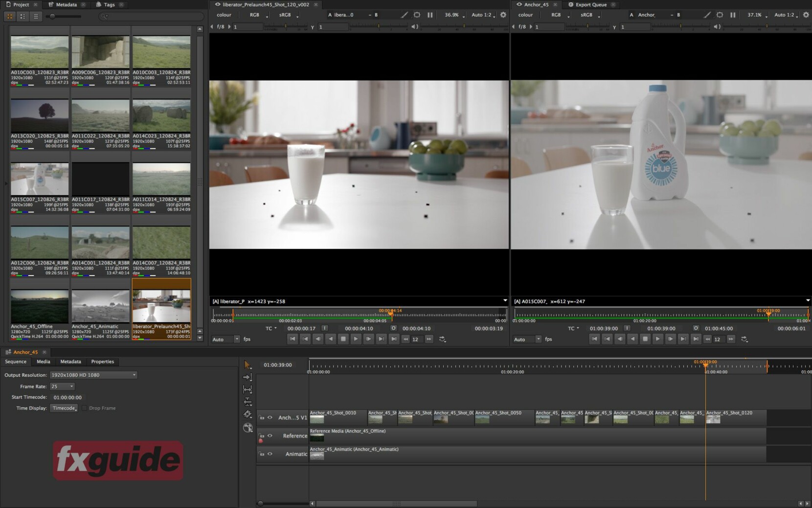Switch the Project panel to list view
812x508 pixels.
pyautogui.click(x=35, y=16)
